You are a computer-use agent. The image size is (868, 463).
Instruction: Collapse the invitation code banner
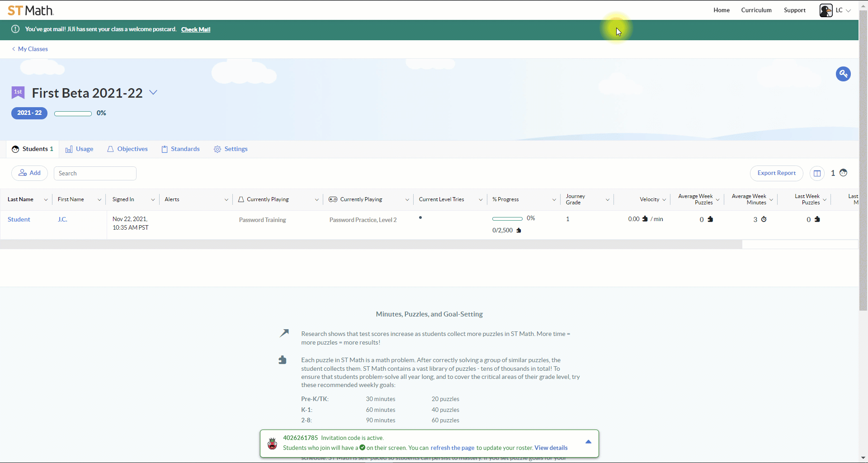[x=588, y=442]
